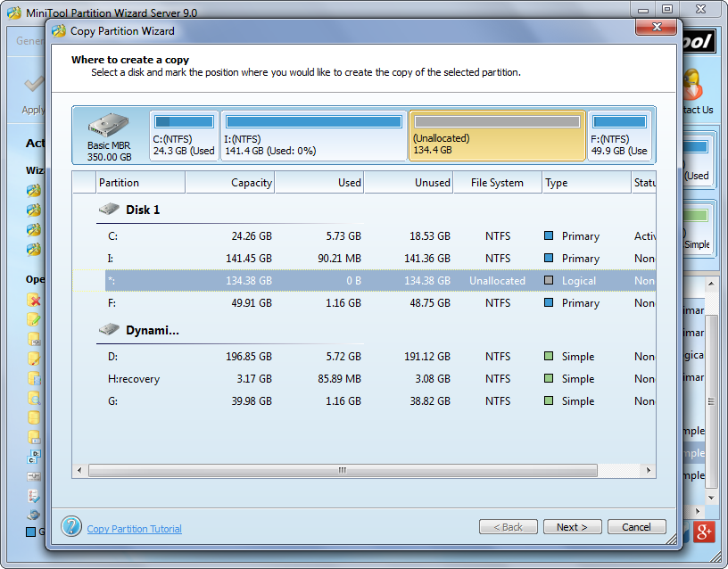Click the Disk 1 drive icon
The width and height of the screenshot is (728, 569).
[109, 209]
